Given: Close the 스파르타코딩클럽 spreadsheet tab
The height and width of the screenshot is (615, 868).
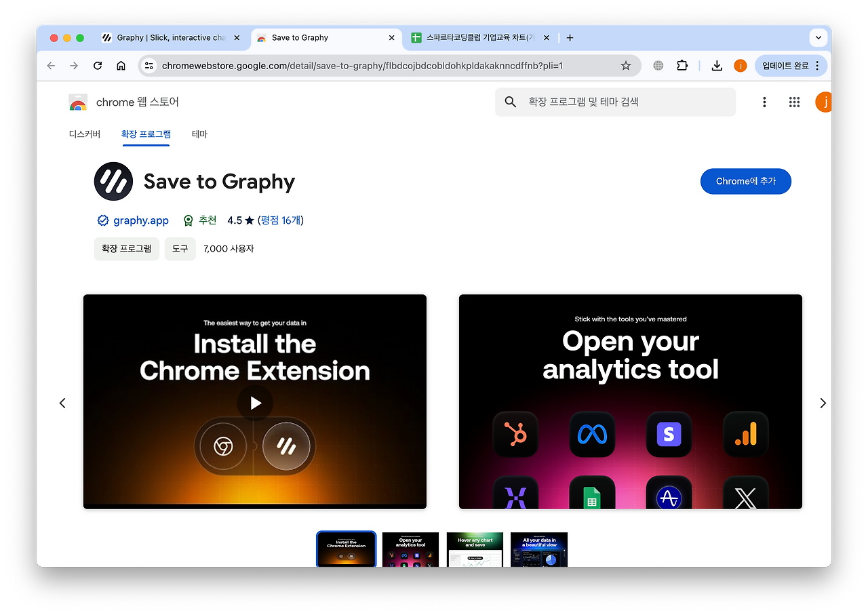Looking at the screenshot, I should [546, 38].
